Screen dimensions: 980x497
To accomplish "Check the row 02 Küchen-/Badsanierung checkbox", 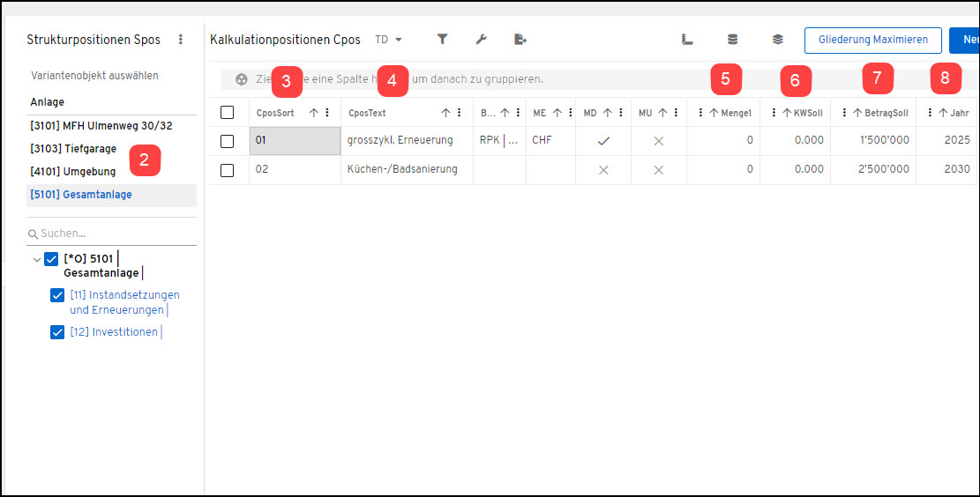I will (228, 170).
